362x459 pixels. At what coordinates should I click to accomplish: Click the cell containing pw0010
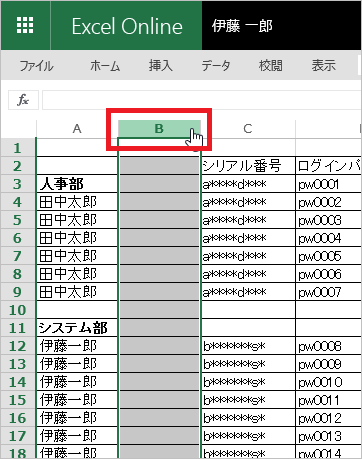(329, 382)
